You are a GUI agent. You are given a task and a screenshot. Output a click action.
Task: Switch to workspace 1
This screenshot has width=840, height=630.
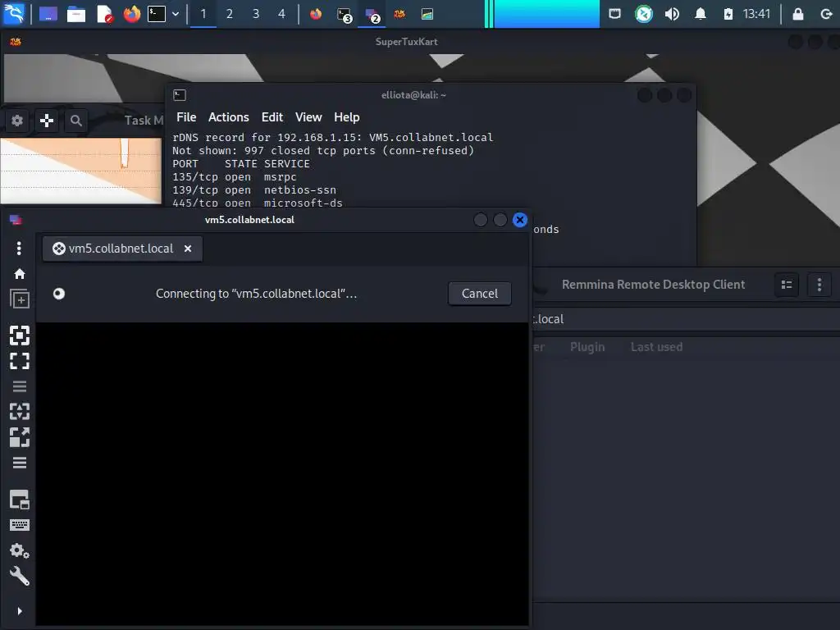tap(203, 14)
